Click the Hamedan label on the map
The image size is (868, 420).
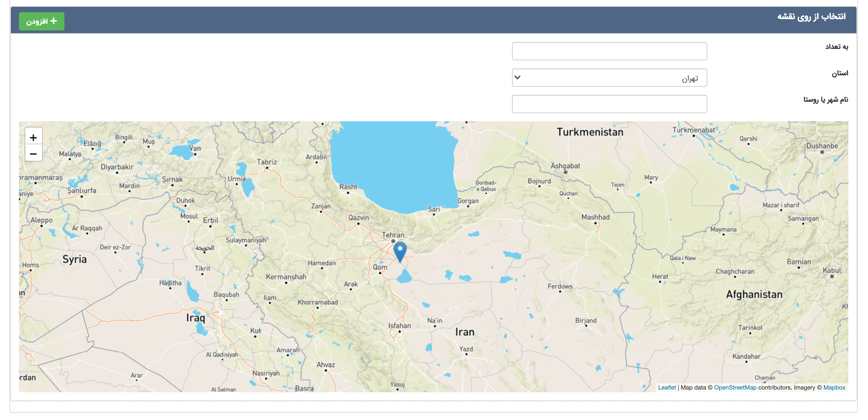(x=321, y=263)
